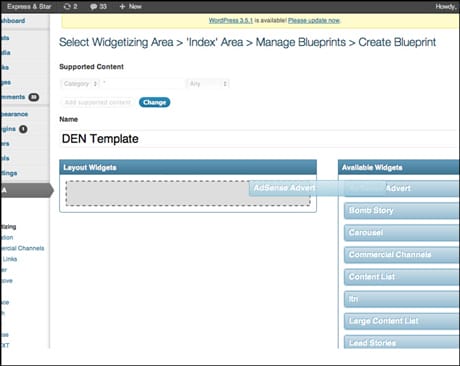Select the Commercial Channels widget

tap(402, 255)
